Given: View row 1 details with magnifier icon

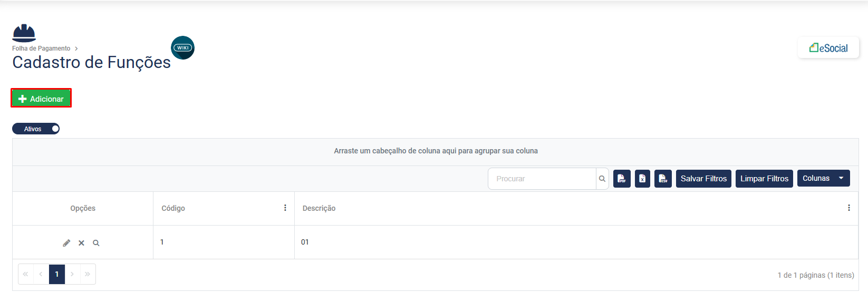Looking at the screenshot, I should click(96, 243).
